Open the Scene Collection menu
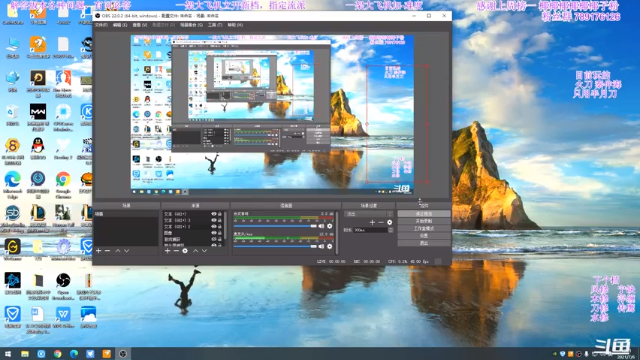The height and width of the screenshot is (360, 640). pos(191,25)
